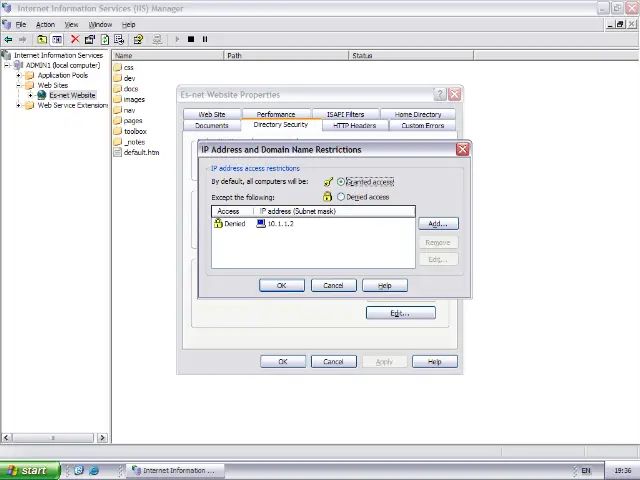Click the Refresh toolbar icon
The width and height of the screenshot is (640, 480).
point(105,39)
